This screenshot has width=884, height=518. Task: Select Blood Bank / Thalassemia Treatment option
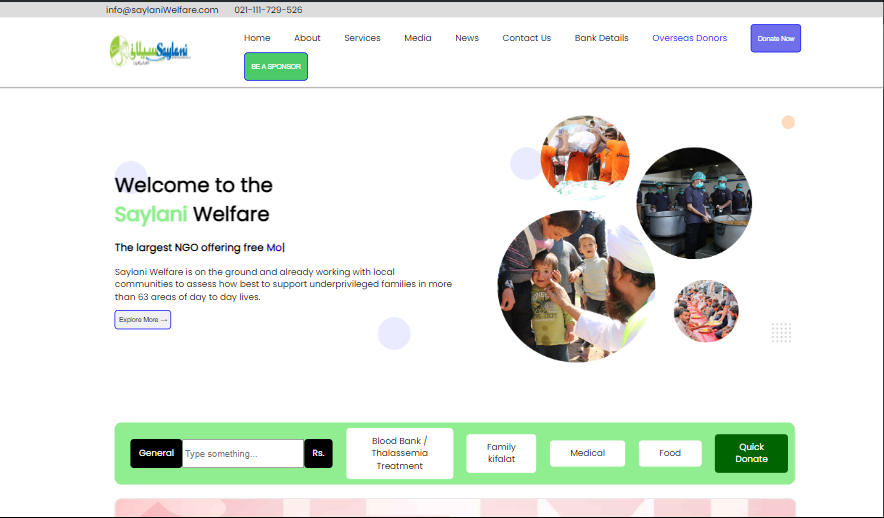(x=399, y=453)
